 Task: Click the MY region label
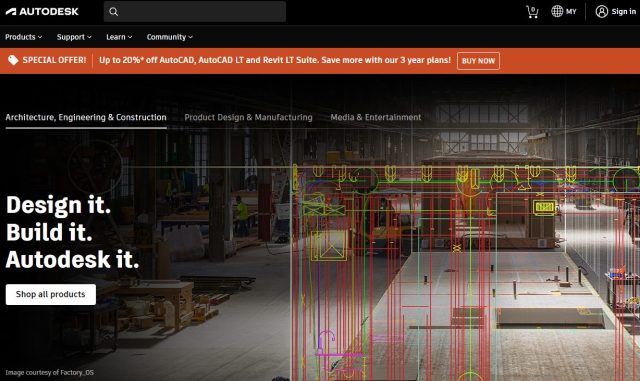571,12
